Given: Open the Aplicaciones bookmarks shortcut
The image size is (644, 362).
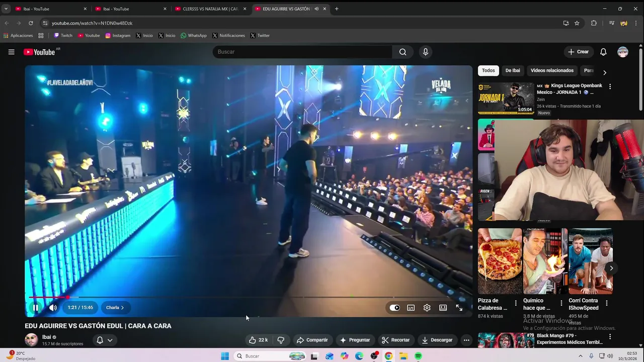Looking at the screenshot, I should tap(18, 36).
